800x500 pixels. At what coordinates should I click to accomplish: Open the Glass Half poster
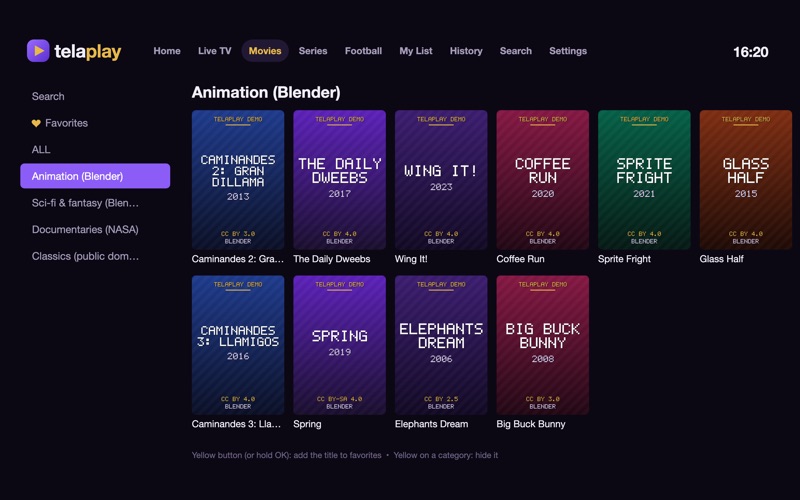(x=745, y=180)
